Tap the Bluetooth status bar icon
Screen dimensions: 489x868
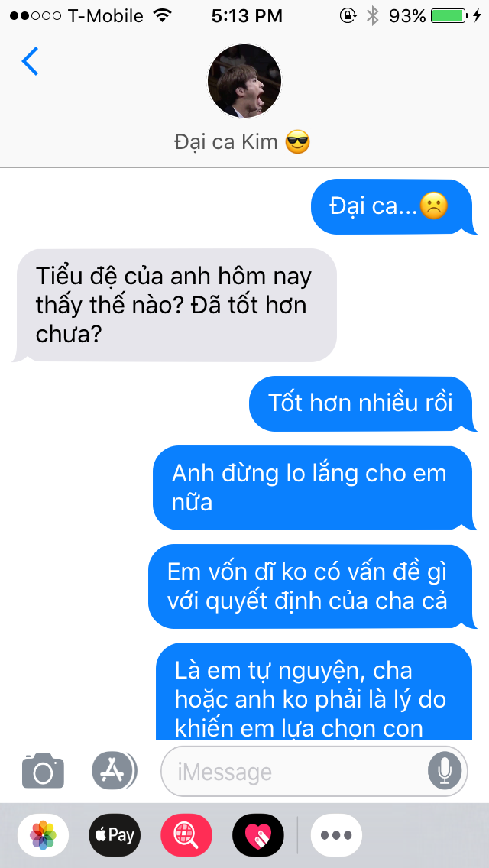click(x=373, y=16)
